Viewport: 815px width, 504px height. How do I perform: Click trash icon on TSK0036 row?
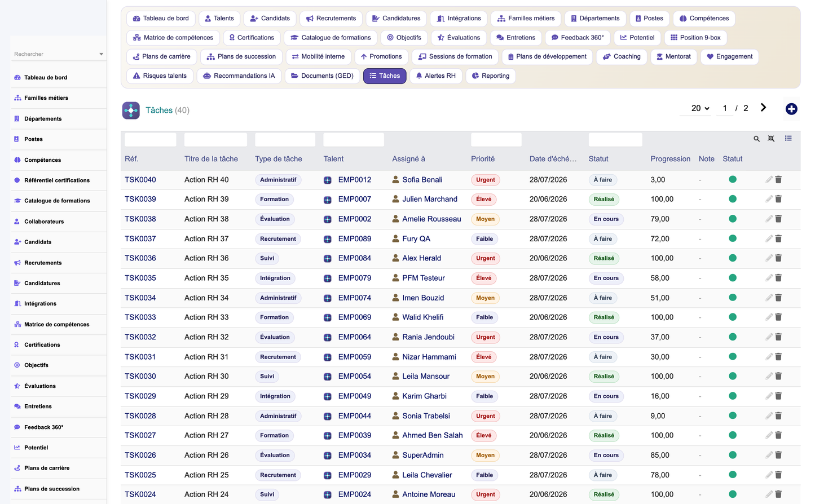click(x=778, y=258)
